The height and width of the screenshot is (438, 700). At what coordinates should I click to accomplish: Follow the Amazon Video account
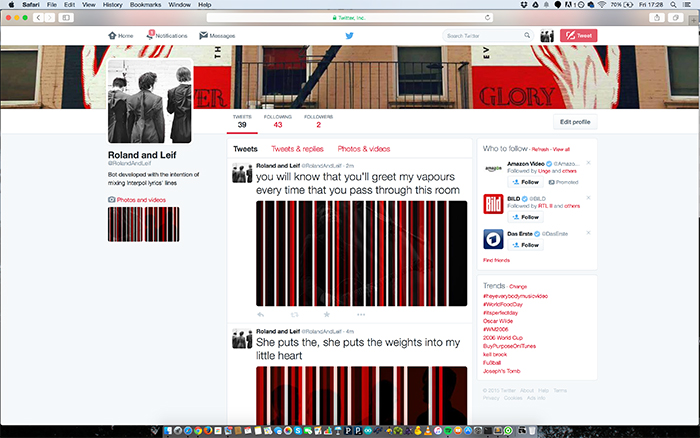point(527,183)
